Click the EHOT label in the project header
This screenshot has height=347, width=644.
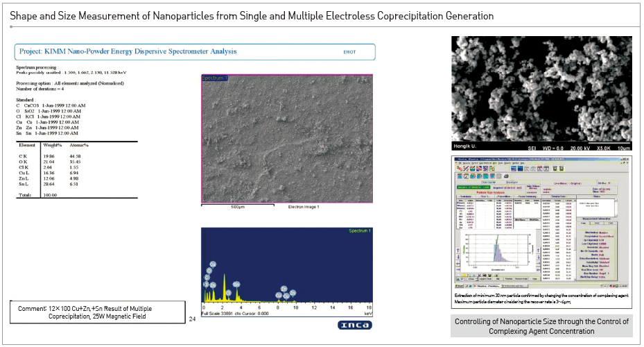349,52
